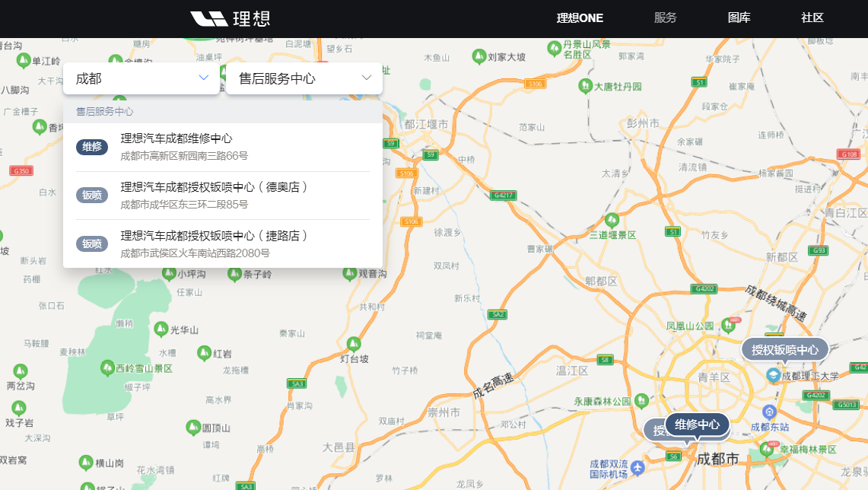Click 钣喷 badge beside 捷路店
868x490 pixels.
tap(92, 243)
